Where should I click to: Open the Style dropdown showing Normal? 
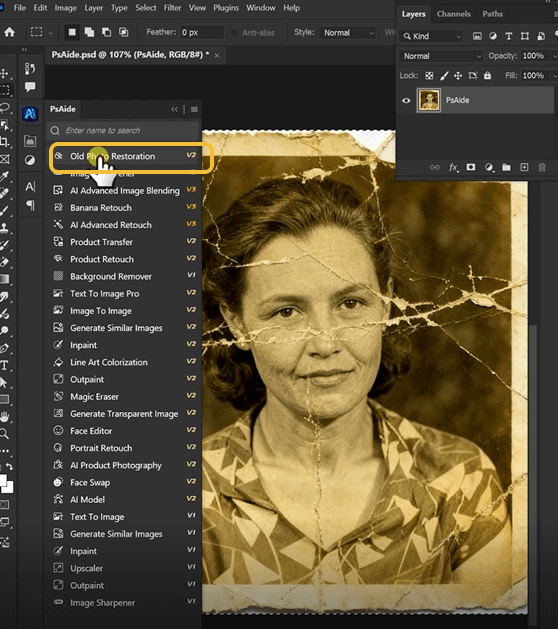pyautogui.click(x=348, y=33)
